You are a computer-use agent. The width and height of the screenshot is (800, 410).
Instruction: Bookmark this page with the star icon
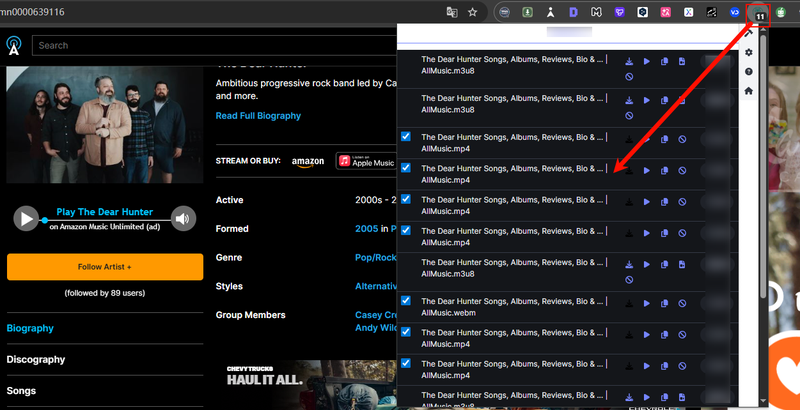click(472, 12)
